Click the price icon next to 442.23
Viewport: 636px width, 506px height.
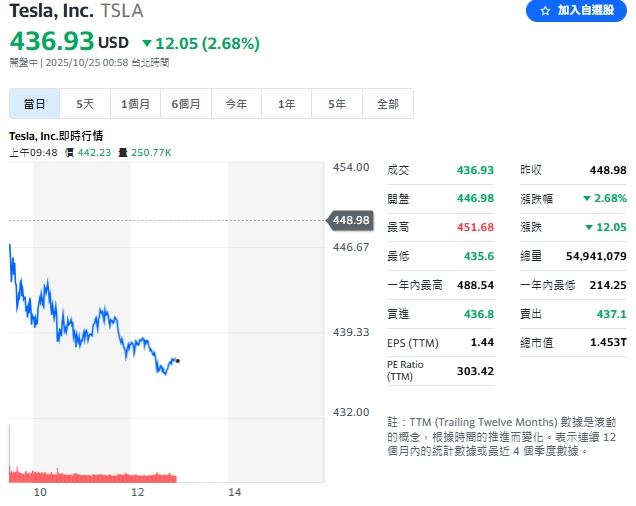point(69,152)
